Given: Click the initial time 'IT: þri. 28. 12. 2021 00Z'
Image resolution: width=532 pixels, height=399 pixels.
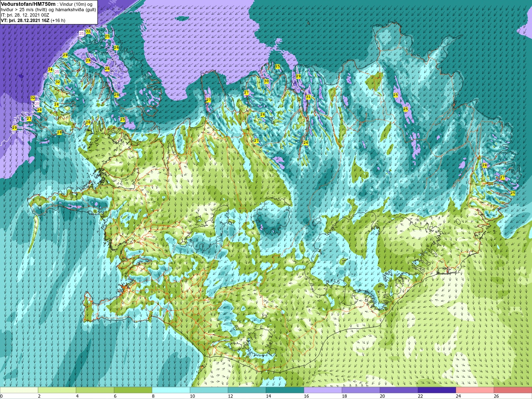Looking at the screenshot, I should pyautogui.click(x=25, y=15).
